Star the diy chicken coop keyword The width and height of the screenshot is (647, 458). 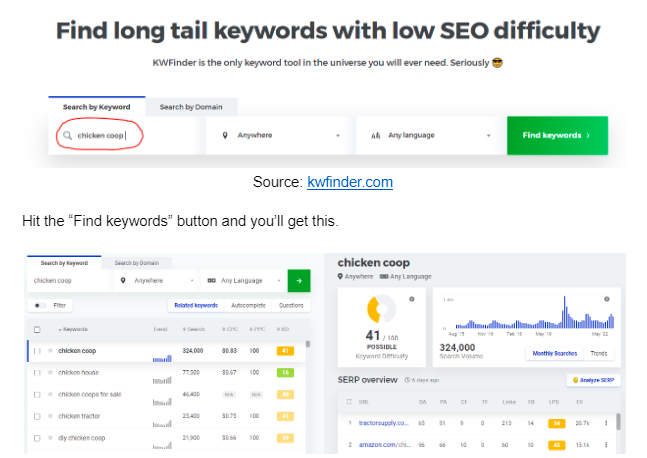tap(50, 438)
